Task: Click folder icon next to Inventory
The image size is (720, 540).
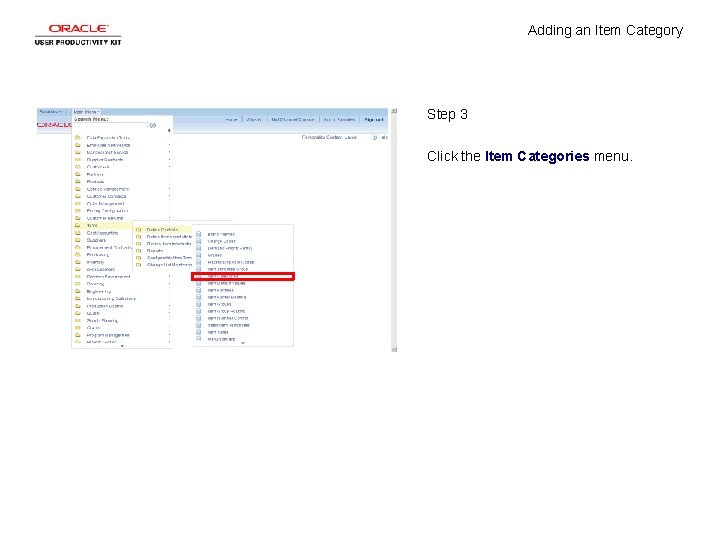Action: click(x=78, y=262)
